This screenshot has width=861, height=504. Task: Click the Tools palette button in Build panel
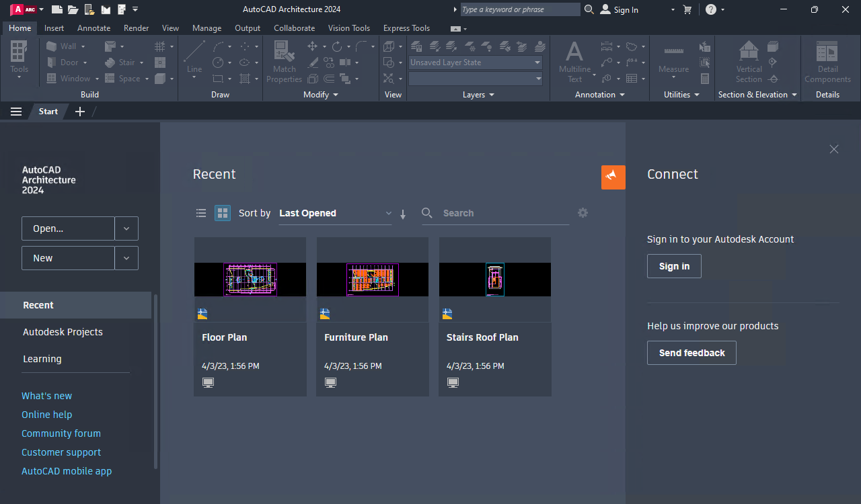[x=19, y=59]
